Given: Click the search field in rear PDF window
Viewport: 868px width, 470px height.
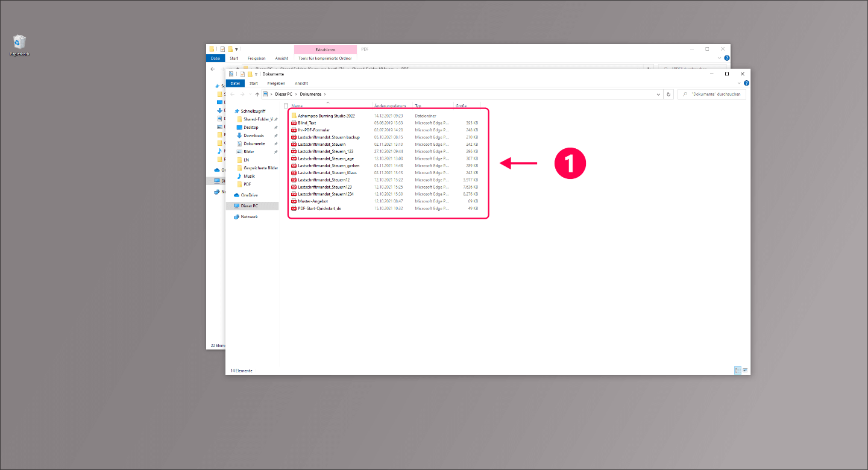Looking at the screenshot, I should tap(693, 66).
